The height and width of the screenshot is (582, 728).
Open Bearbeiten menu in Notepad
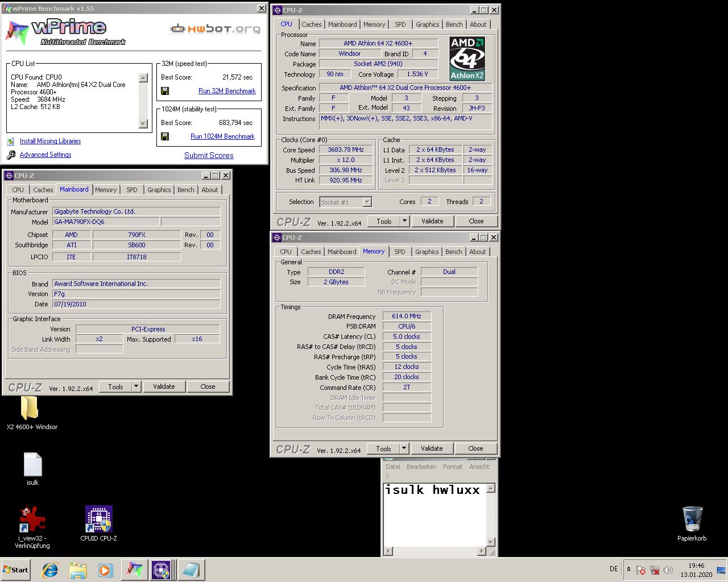pos(421,467)
